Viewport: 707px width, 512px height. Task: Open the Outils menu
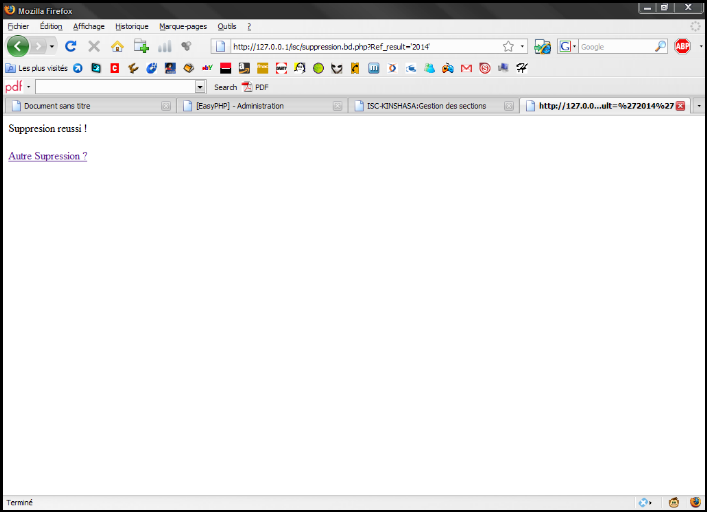coord(227,27)
